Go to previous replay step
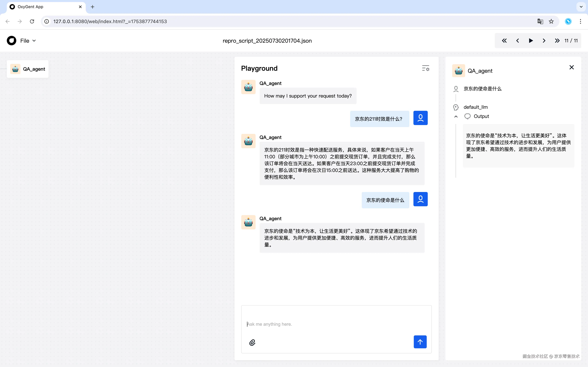The image size is (588, 367). 518,41
